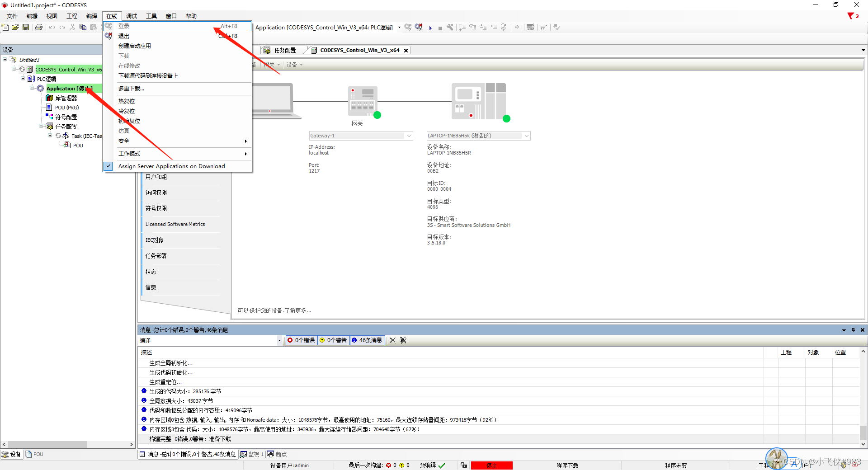
Task: Open the Save file icon
Action: (x=26, y=27)
